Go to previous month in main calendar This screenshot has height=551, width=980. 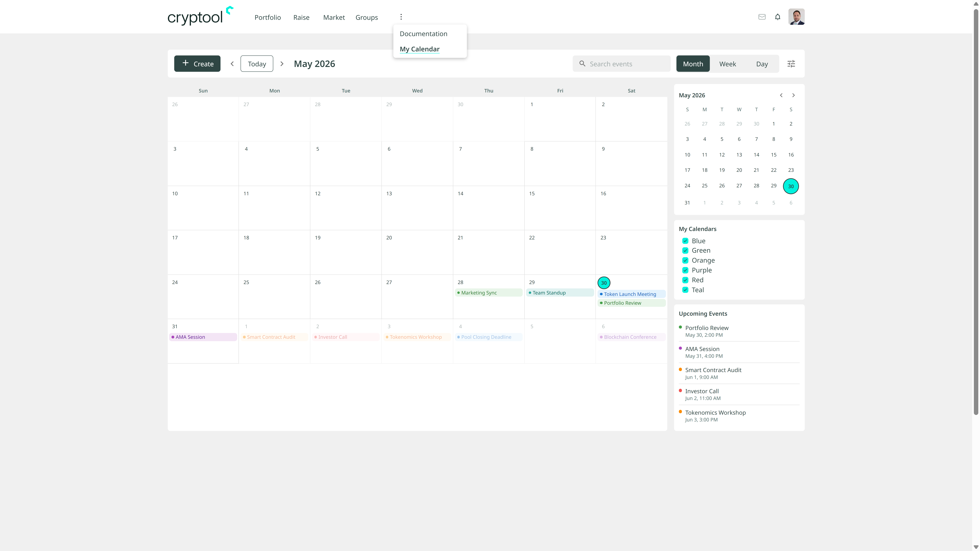click(x=232, y=64)
